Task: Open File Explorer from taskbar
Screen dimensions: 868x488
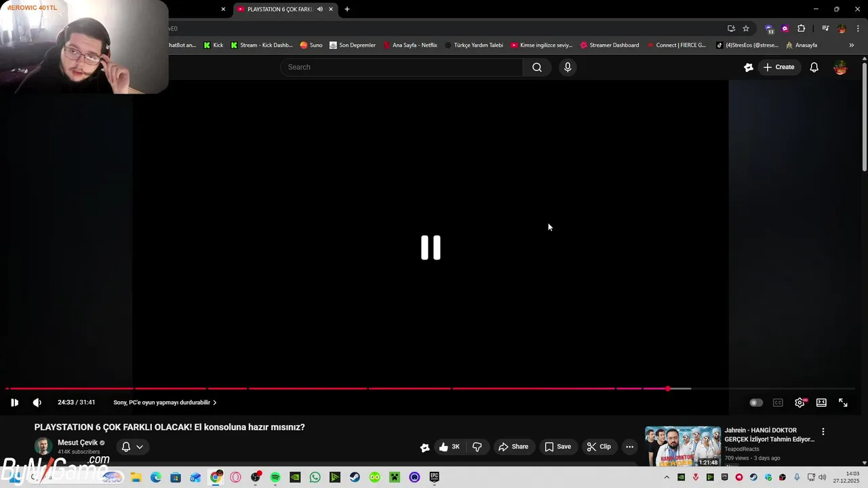Action: pos(136,477)
